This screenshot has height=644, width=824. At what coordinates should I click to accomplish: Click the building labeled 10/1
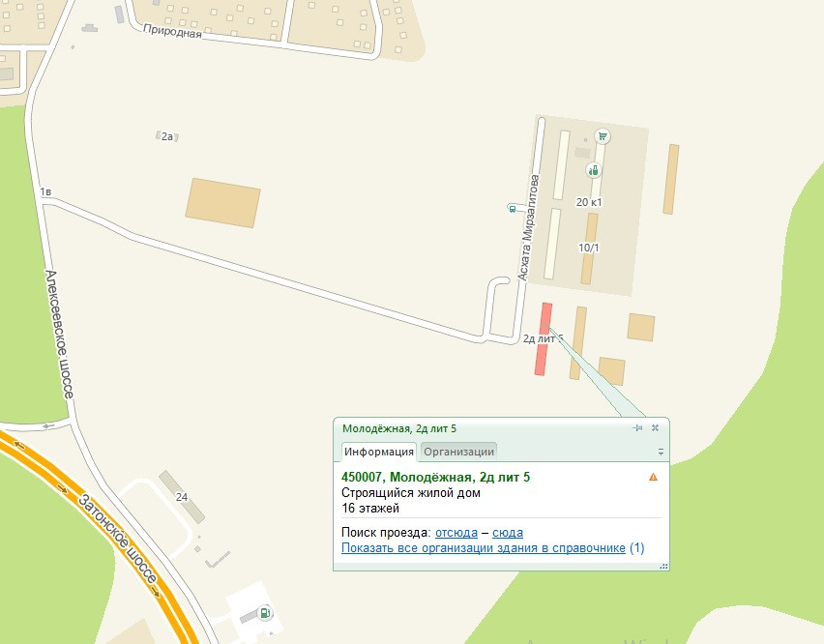pyautogui.click(x=589, y=249)
